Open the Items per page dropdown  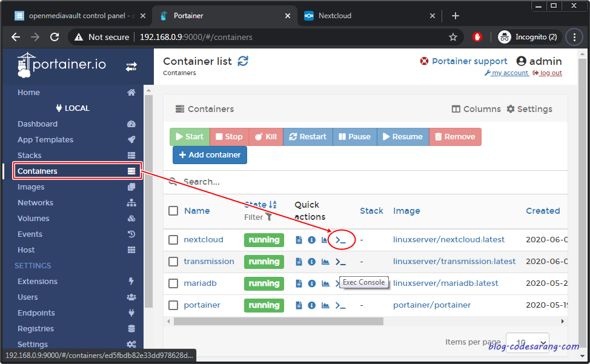[528, 342]
